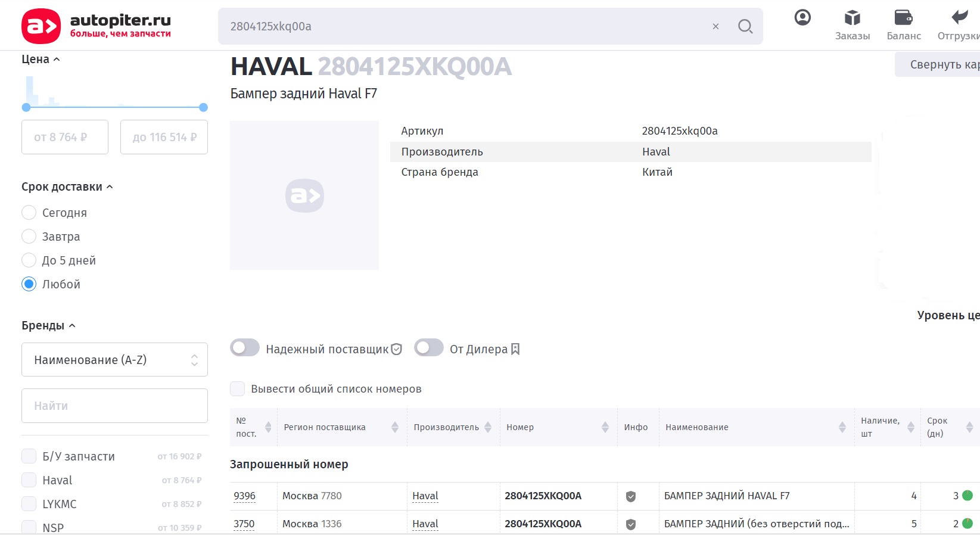Click the 'до 116 514 ₽' price field
980x535 pixels.
[164, 137]
